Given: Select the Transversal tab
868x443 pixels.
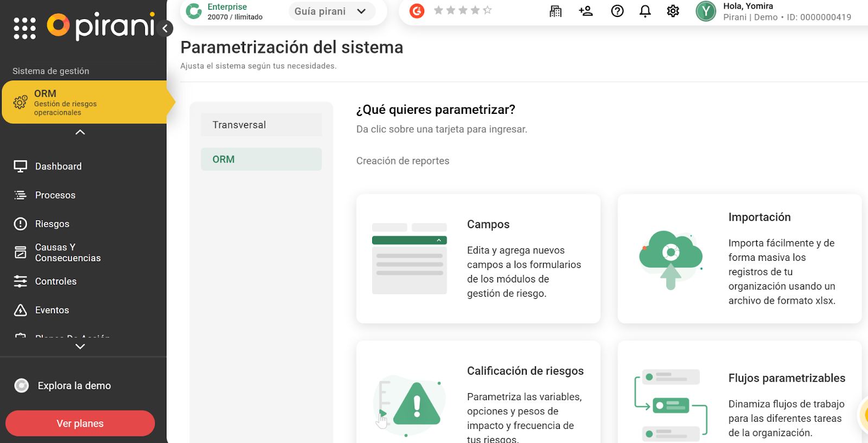Looking at the screenshot, I should point(261,125).
